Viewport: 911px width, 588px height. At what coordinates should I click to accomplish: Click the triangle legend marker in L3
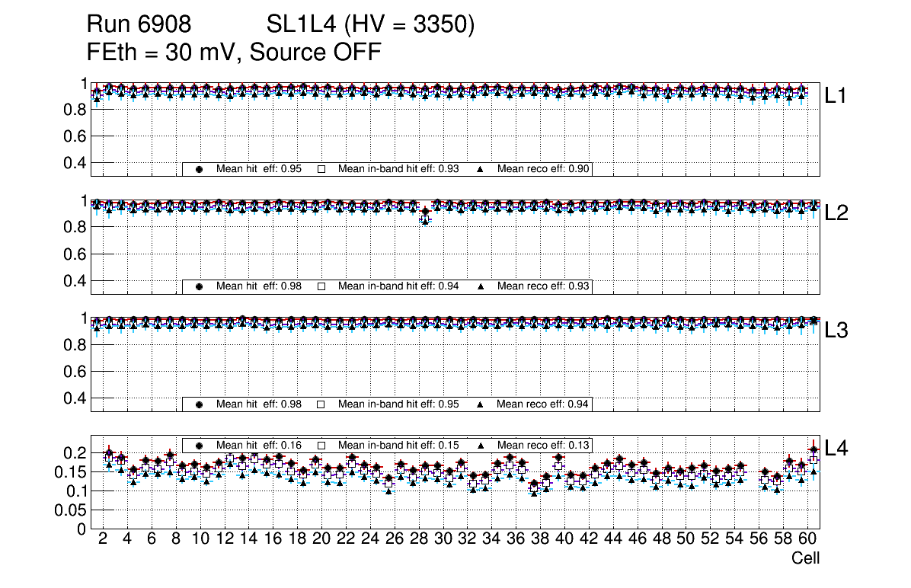click(481, 404)
